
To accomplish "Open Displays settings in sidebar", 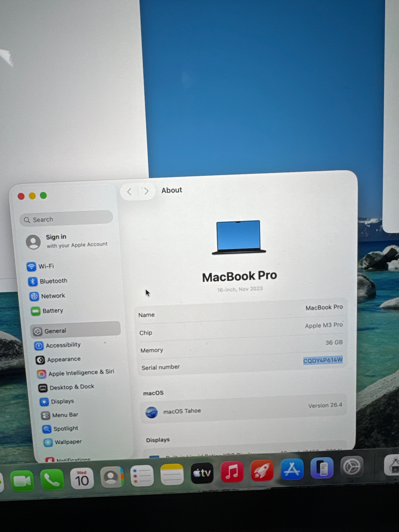I will point(57,401).
